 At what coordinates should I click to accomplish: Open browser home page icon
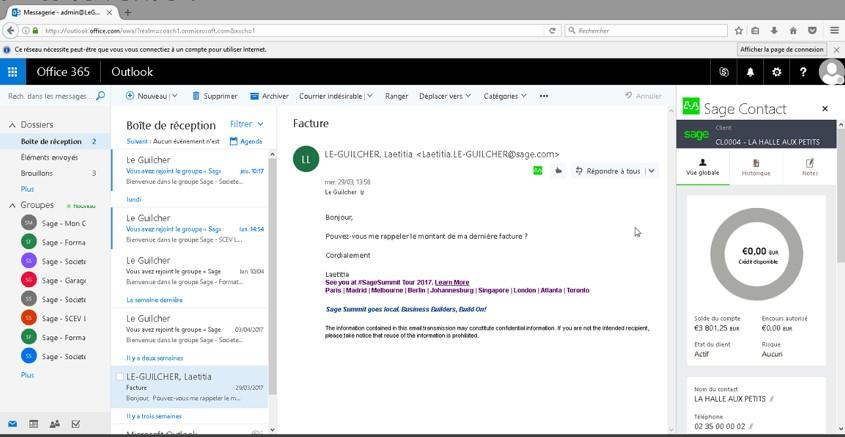[793, 31]
